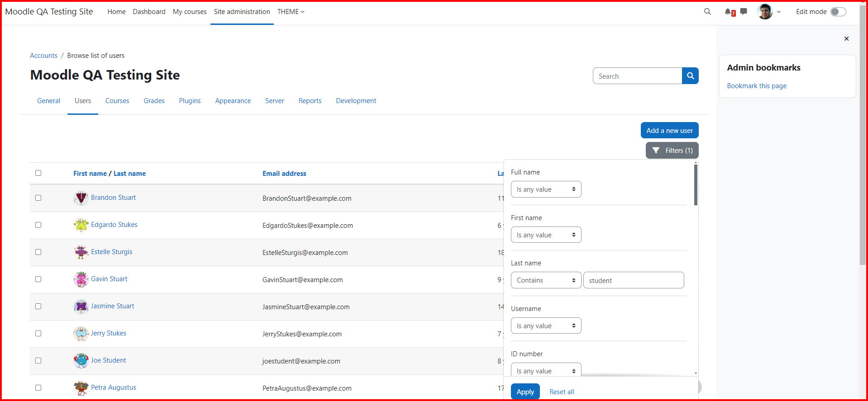Screen dimensions: 868x401
Task: Click Jasmine Stuart's avatar picture
Action: [81, 307]
